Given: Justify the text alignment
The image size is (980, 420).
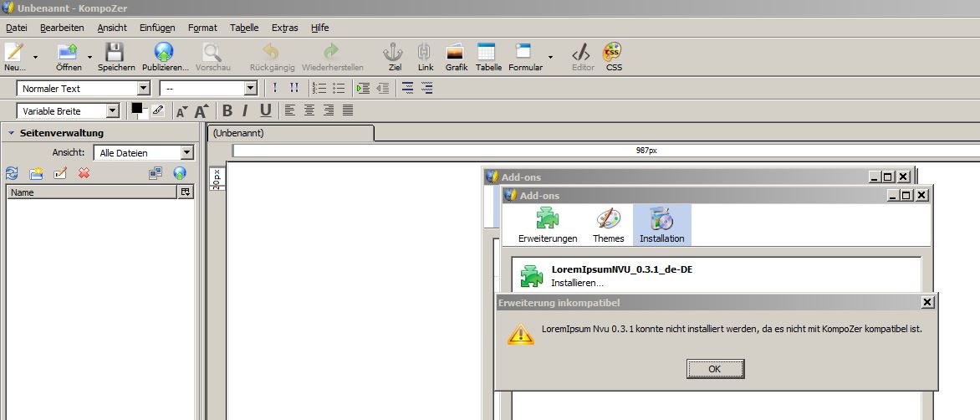Looking at the screenshot, I should [348, 110].
